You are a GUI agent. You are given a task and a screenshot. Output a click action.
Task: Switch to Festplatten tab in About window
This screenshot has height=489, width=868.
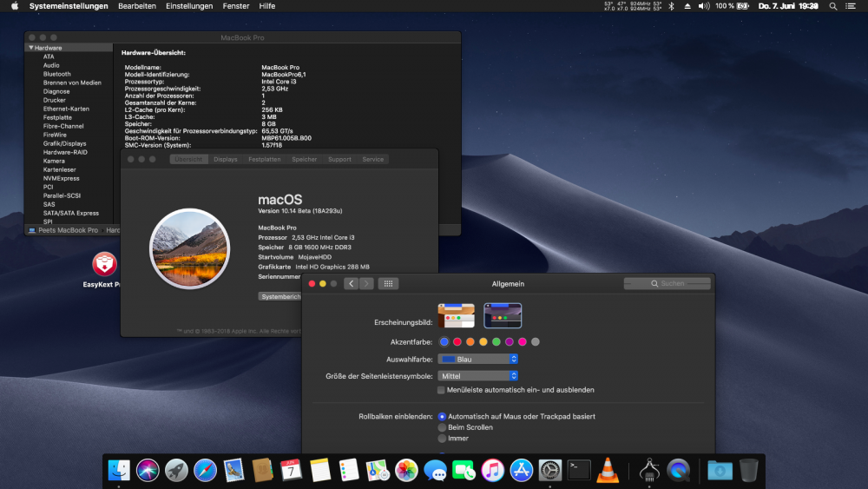(x=264, y=160)
